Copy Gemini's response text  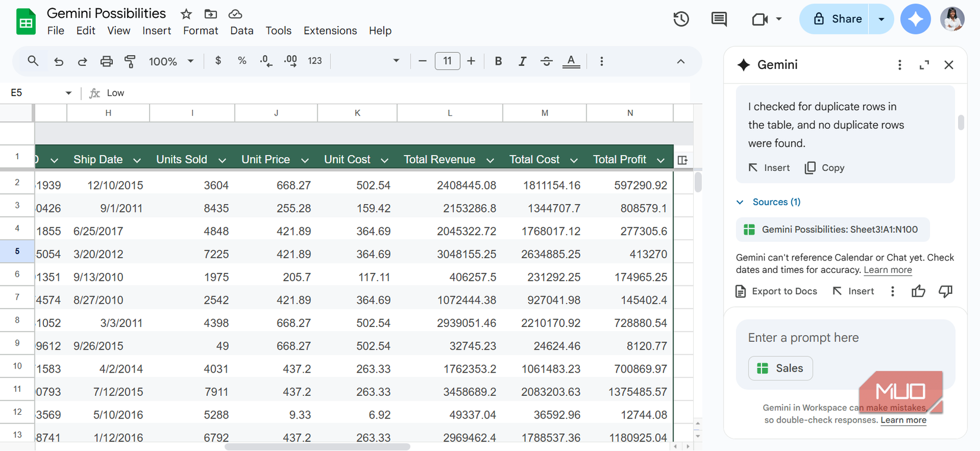click(824, 168)
